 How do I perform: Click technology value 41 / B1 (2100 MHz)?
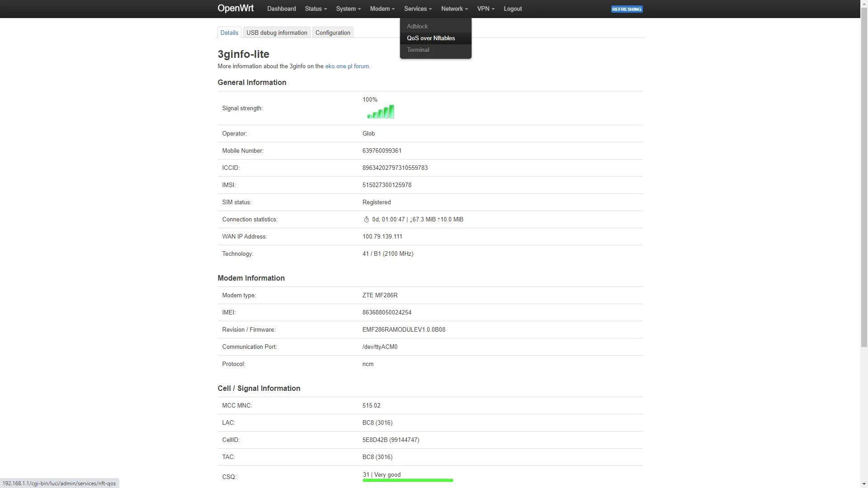388,254
